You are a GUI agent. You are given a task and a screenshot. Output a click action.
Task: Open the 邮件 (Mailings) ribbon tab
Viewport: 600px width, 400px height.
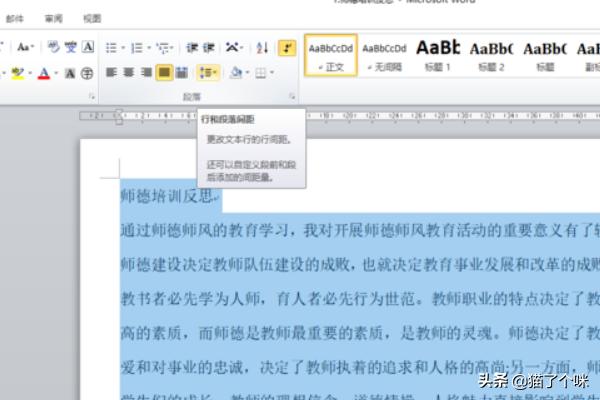15,18
